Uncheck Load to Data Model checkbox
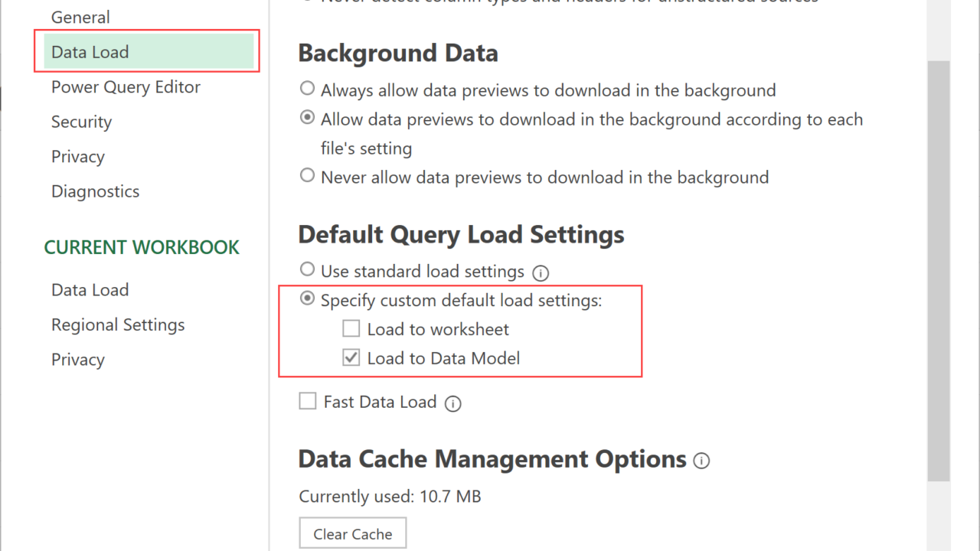The width and height of the screenshot is (980, 551). click(x=351, y=358)
